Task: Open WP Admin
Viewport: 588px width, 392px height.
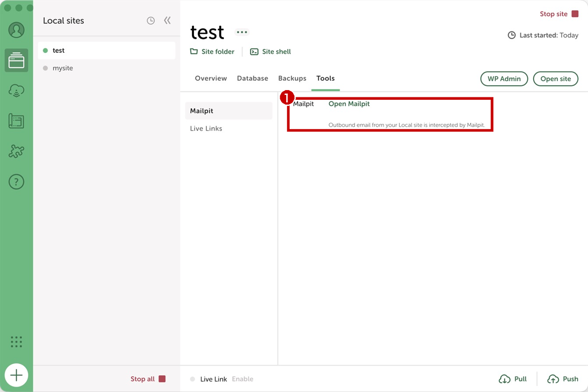Action: pos(504,79)
